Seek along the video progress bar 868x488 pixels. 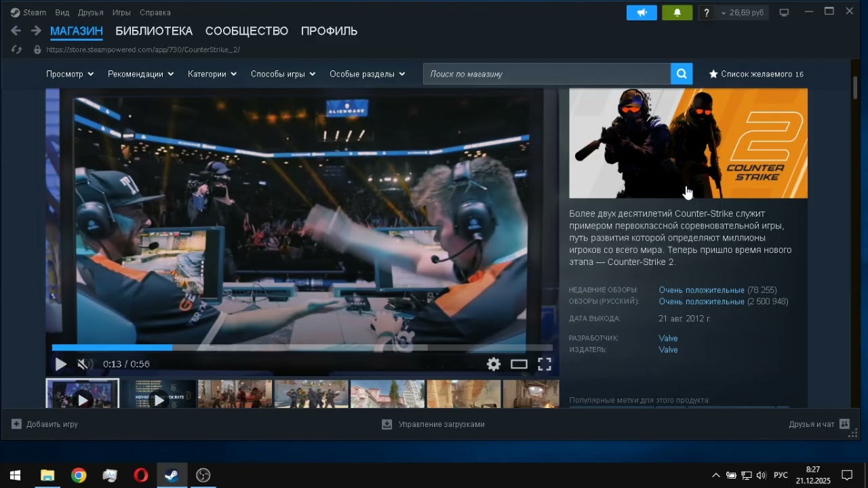tap(302, 348)
